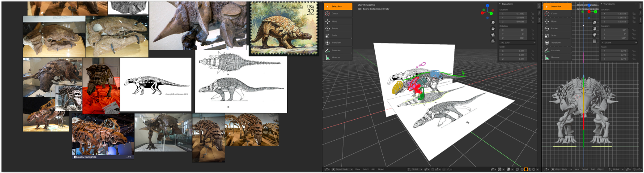
Task: Click Rotation Z value field in left Transform panel
Action: [513, 38]
